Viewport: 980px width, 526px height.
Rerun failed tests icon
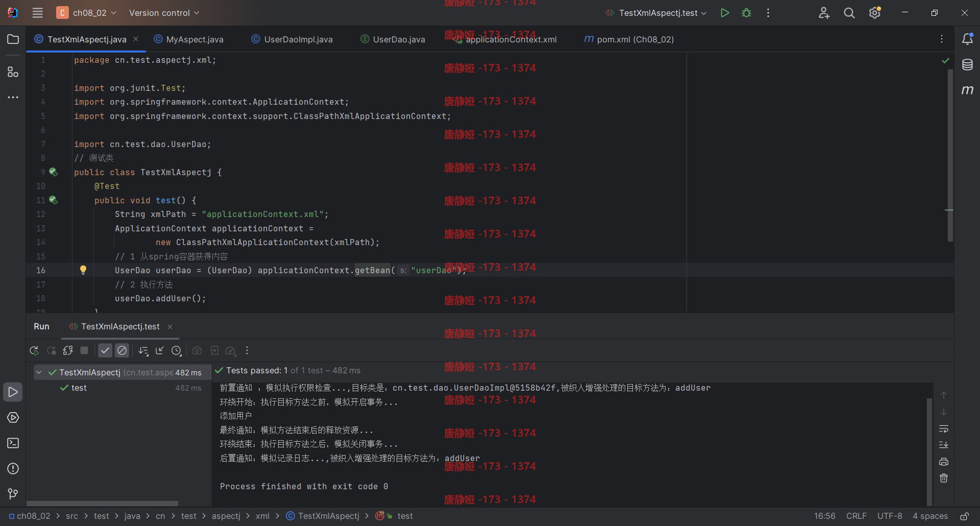tap(52, 351)
